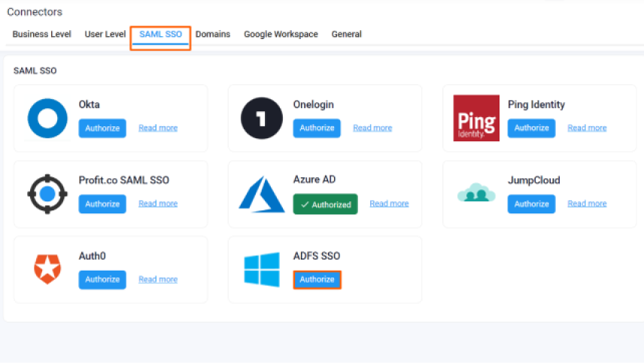Click the ADFS SSO Windows logo

point(262,270)
